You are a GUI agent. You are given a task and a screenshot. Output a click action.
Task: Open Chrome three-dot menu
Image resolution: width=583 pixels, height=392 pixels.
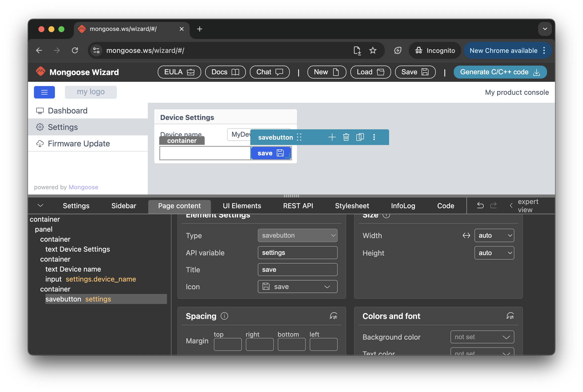coord(544,51)
